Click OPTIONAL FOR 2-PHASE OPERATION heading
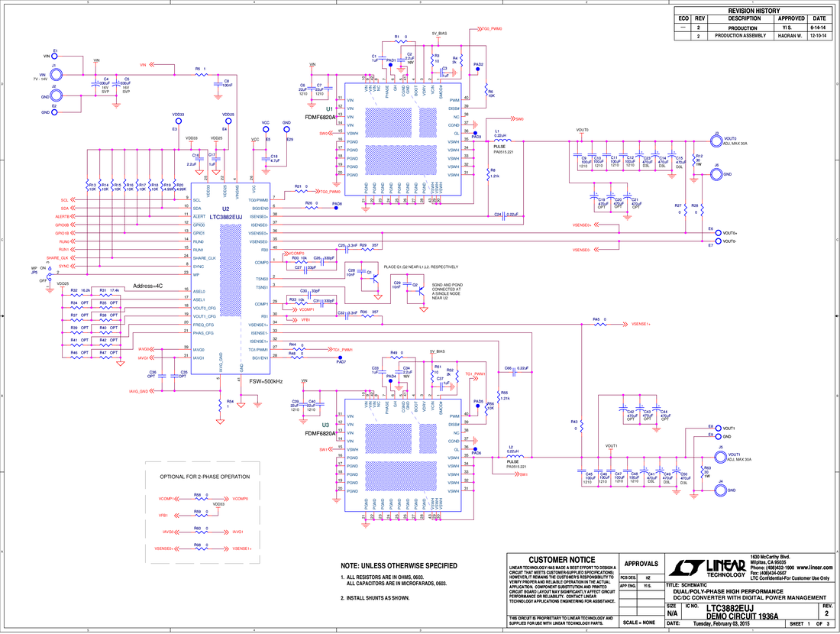 tap(205, 477)
